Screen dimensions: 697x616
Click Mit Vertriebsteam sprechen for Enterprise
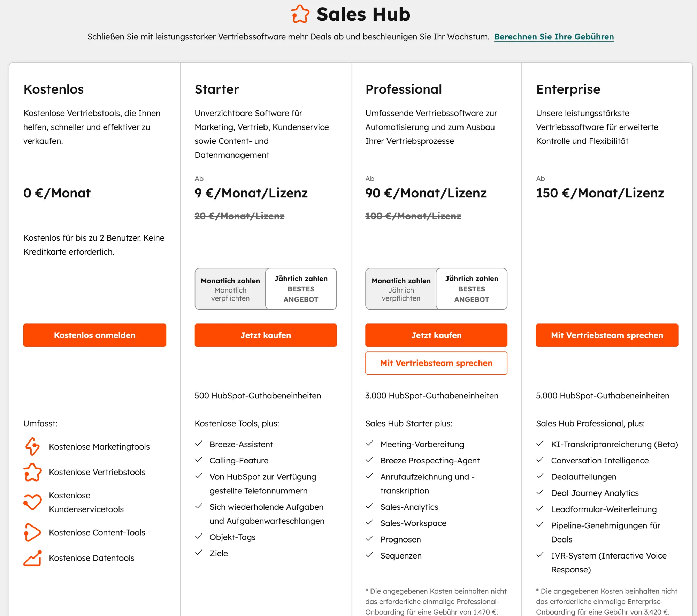coord(607,335)
